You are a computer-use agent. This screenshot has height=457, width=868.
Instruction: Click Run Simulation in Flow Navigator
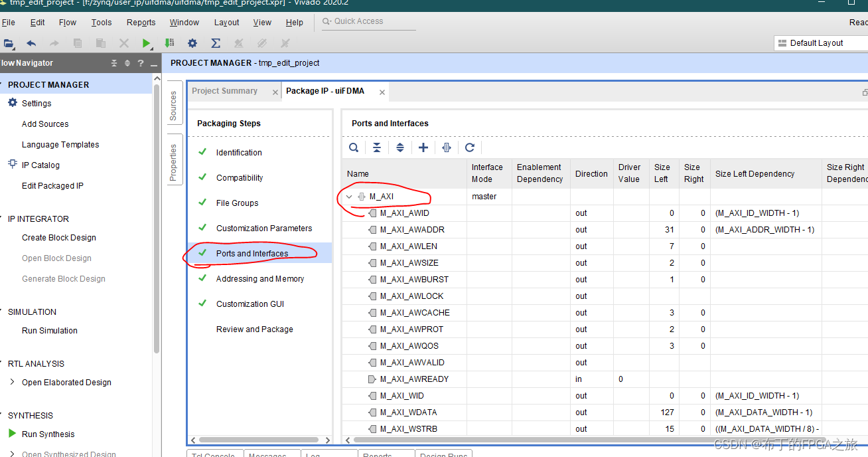point(50,331)
